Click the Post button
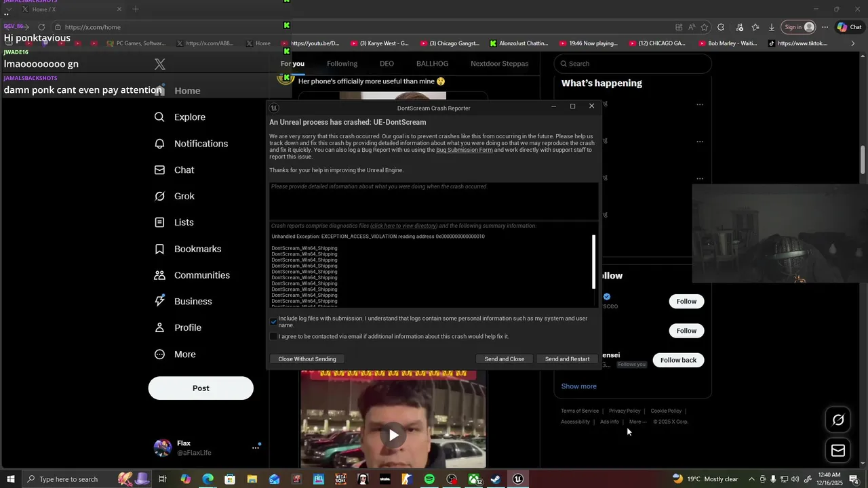 201,388
